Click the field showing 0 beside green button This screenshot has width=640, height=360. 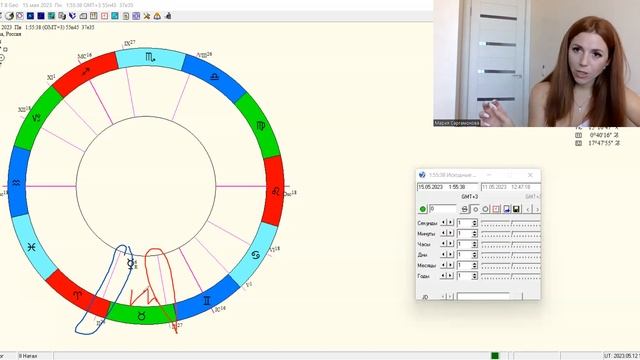(442, 209)
